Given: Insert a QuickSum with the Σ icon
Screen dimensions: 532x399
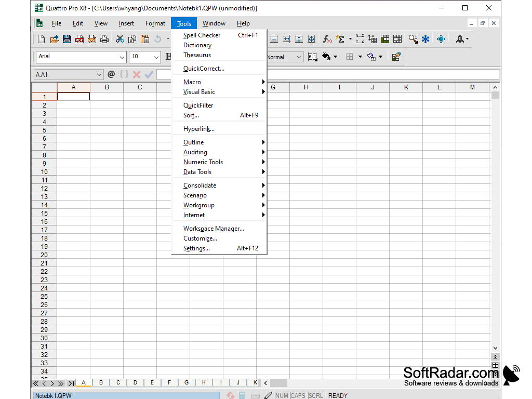Looking at the screenshot, I should (x=341, y=38).
